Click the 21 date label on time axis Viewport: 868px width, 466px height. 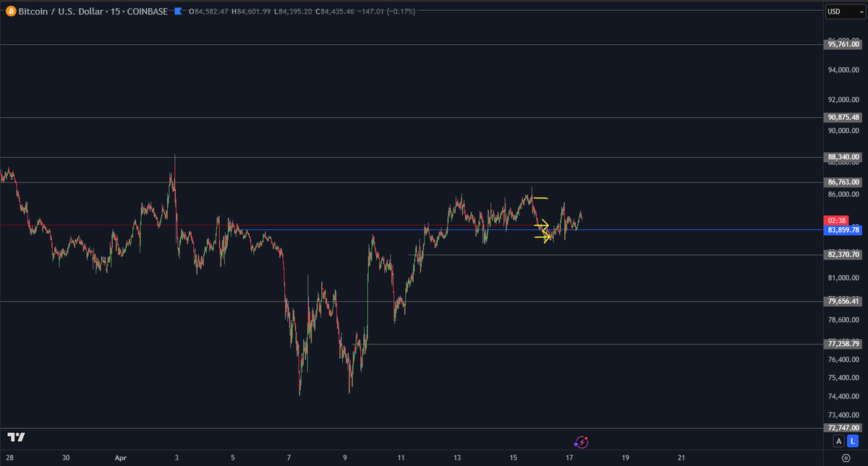[682, 458]
